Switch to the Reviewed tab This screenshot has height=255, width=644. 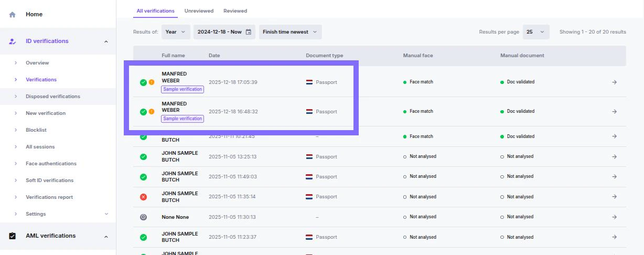click(235, 11)
